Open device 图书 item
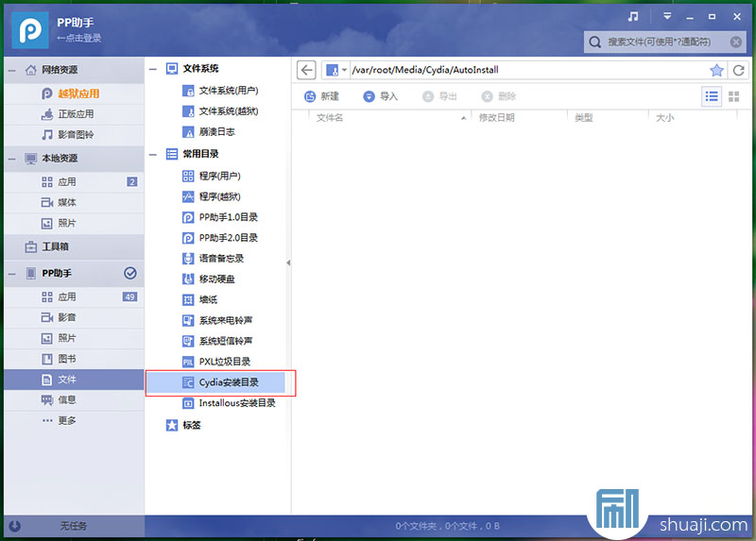 74,359
